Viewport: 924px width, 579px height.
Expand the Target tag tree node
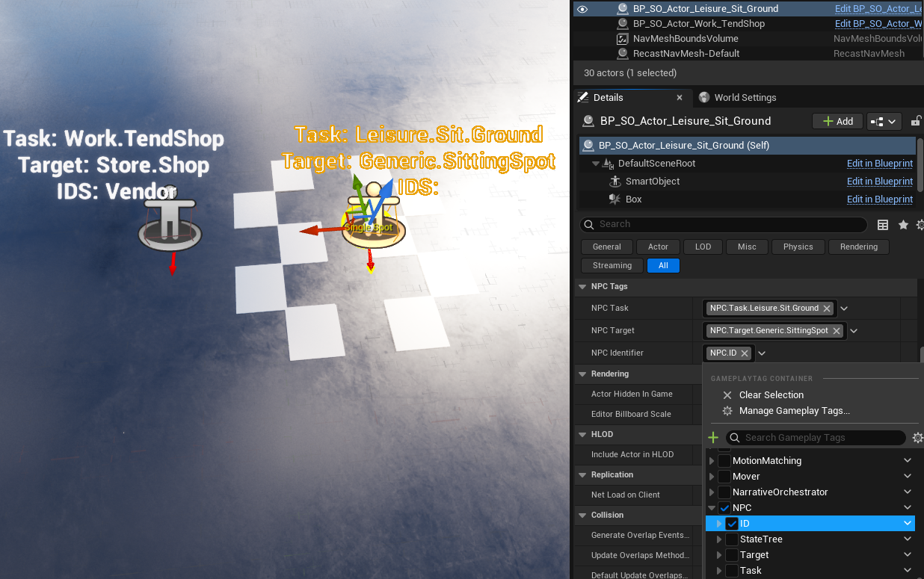[x=719, y=555]
